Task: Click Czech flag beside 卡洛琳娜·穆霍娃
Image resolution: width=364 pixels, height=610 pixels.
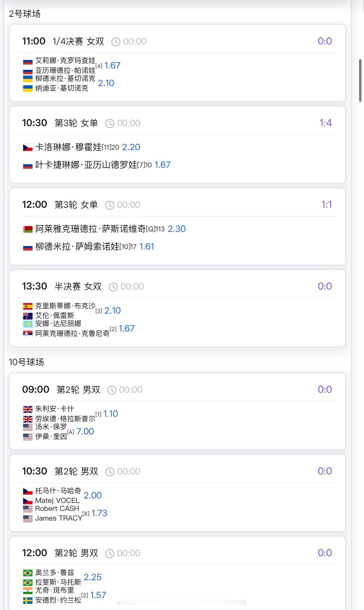Action: [28, 148]
